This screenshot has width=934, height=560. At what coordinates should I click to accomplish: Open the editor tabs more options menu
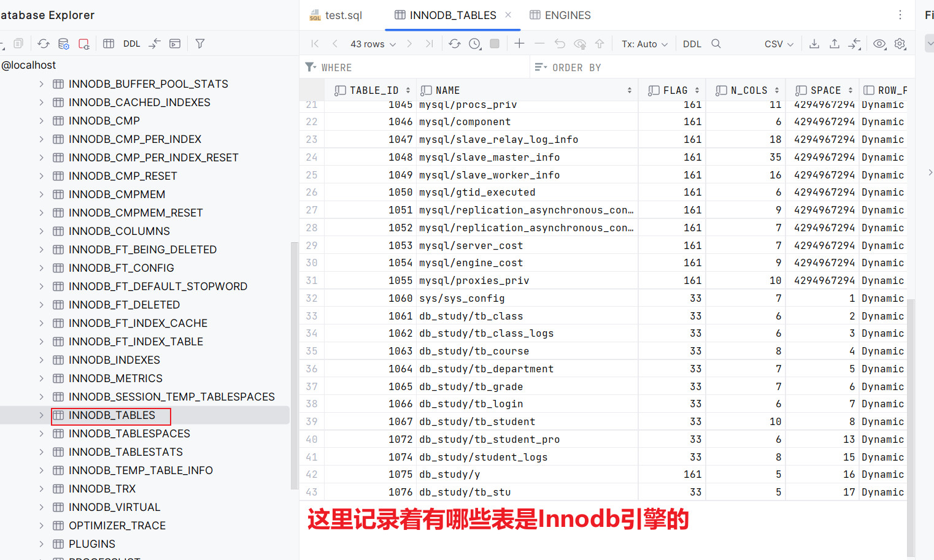click(900, 15)
